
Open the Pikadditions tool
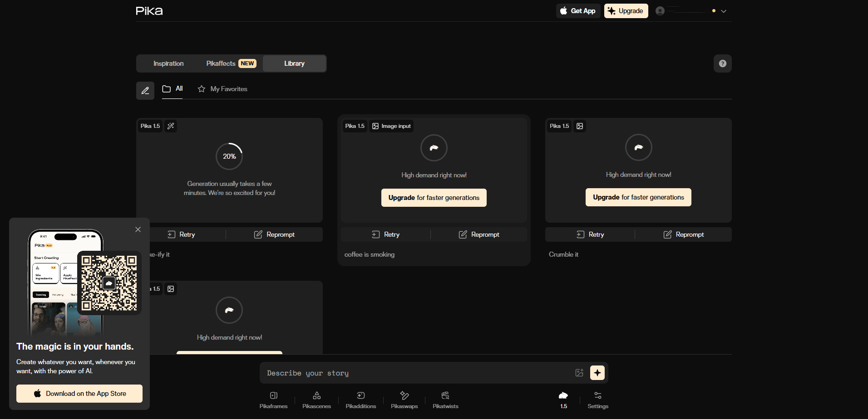(x=361, y=400)
